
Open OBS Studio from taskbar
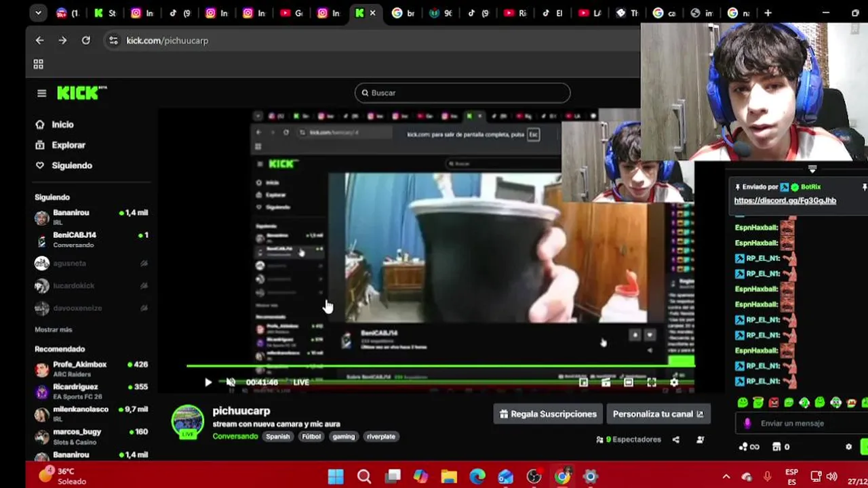pos(534,476)
